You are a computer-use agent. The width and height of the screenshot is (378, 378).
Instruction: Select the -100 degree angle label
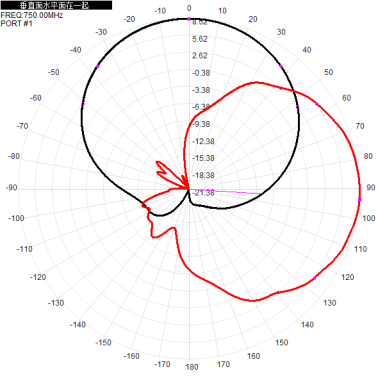[x=16, y=218]
